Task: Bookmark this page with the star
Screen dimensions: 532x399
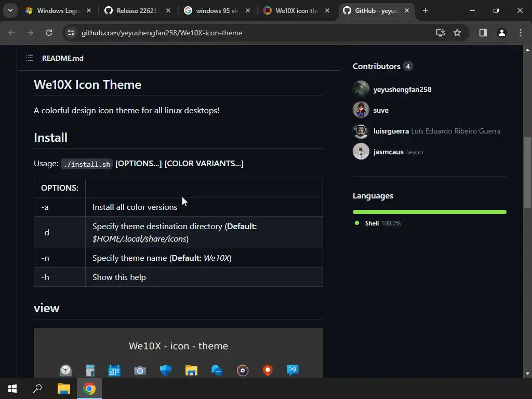Action: click(x=457, y=33)
